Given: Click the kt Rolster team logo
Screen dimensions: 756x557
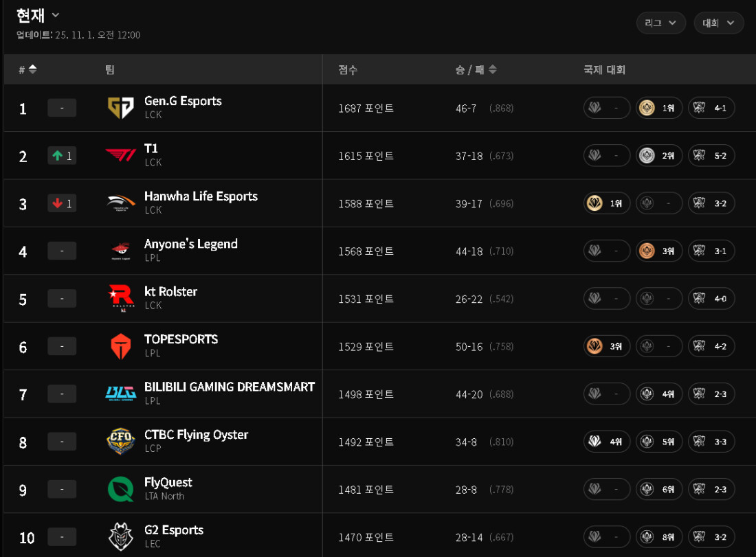Looking at the screenshot, I should [121, 299].
